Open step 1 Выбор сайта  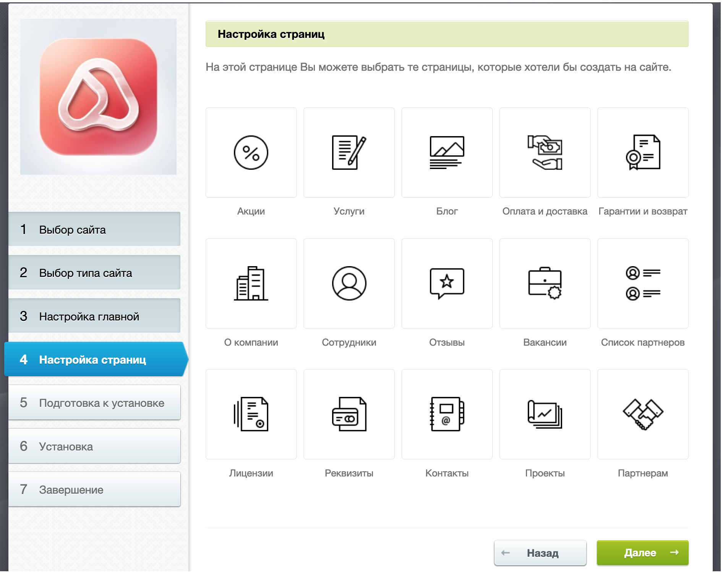click(x=94, y=229)
